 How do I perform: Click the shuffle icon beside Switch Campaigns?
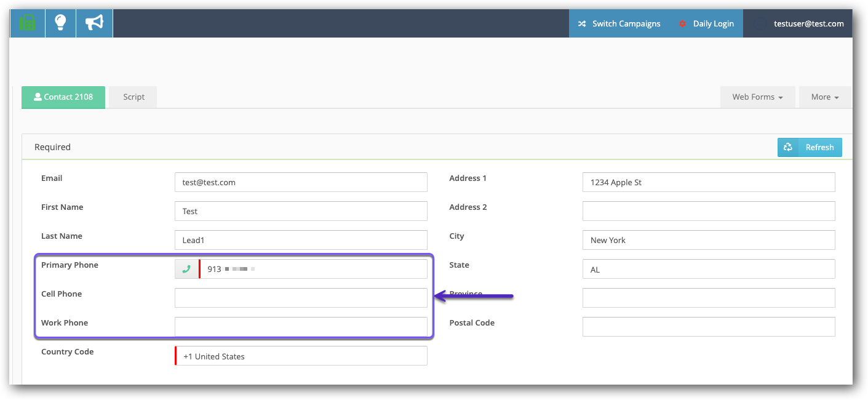click(x=581, y=24)
